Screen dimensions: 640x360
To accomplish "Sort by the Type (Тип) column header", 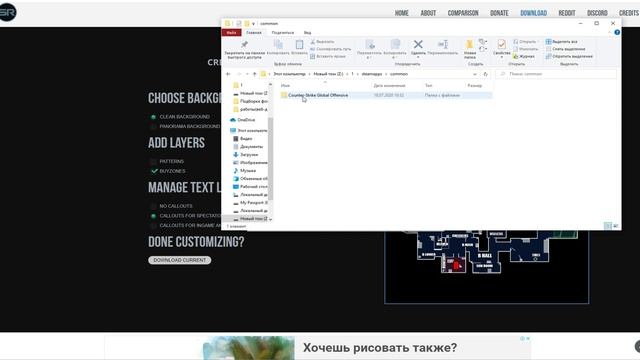I will (x=428, y=86).
